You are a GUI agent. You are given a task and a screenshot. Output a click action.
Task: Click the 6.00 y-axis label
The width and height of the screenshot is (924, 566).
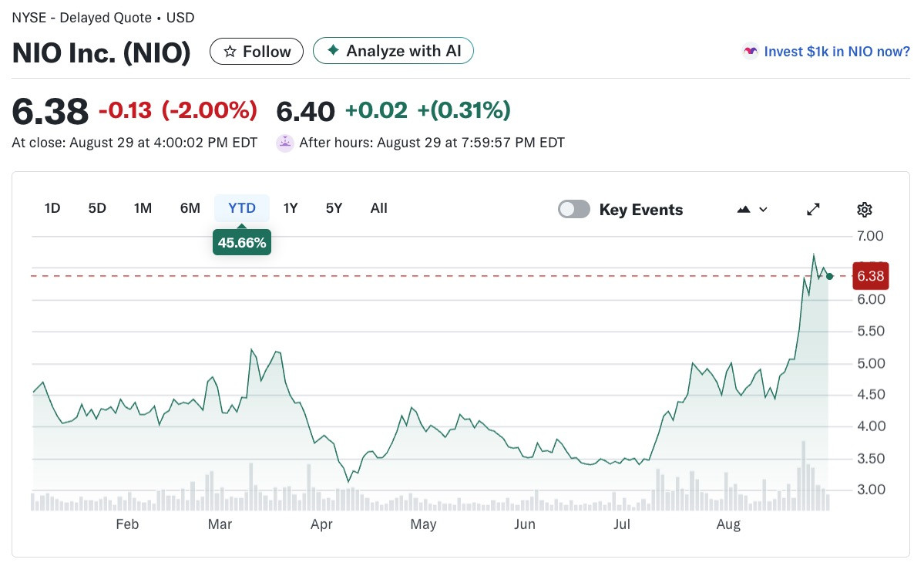871,299
